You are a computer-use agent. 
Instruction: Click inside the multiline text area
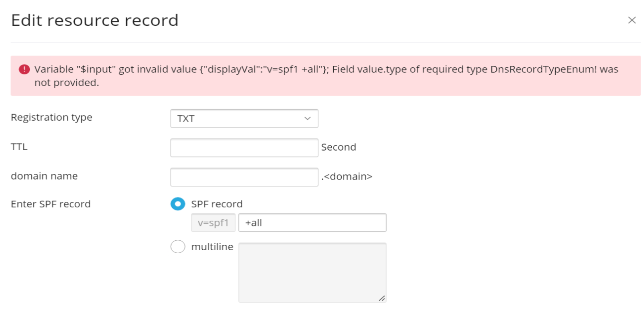312,272
